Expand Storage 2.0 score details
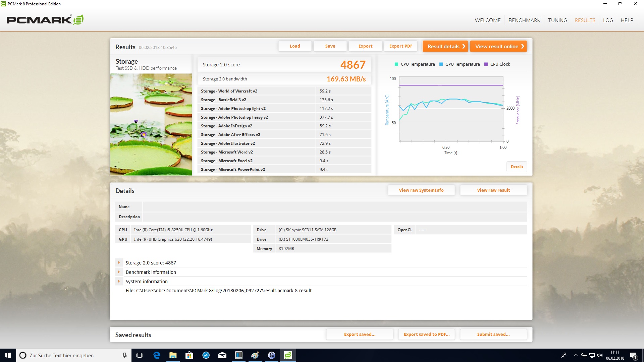This screenshot has height=362, width=644. click(119, 263)
